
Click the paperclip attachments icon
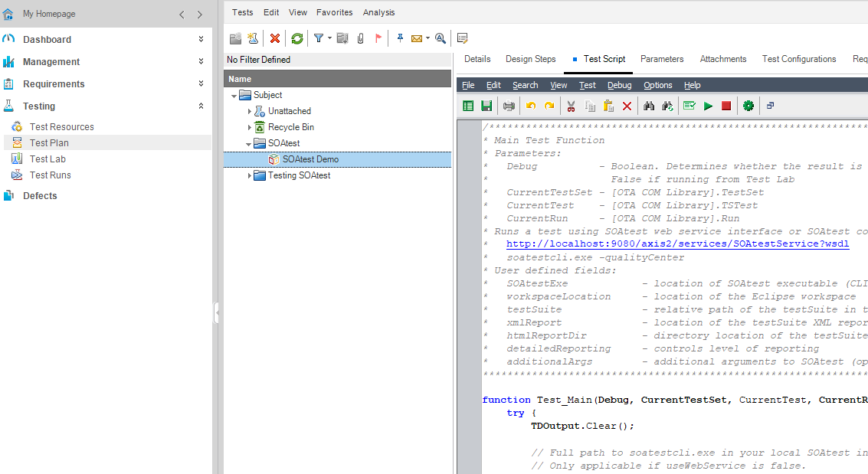[x=360, y=38]
